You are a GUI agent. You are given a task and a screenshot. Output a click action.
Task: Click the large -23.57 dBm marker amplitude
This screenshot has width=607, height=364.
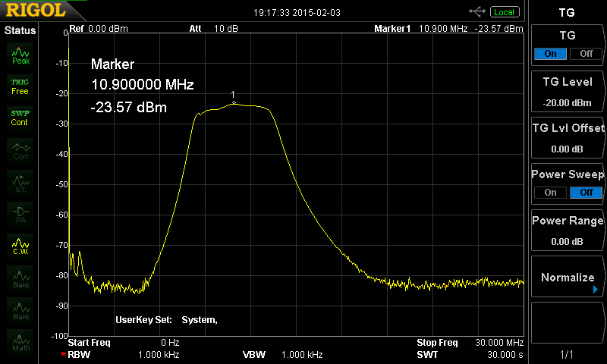pos(128,107)
